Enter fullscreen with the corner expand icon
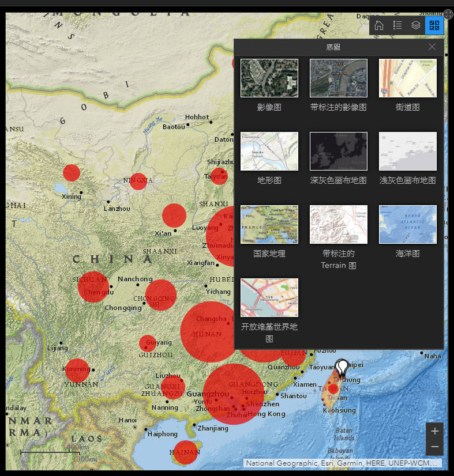Image resolution: width=454 pixels, height=476 pixels. tap(449, 13)
